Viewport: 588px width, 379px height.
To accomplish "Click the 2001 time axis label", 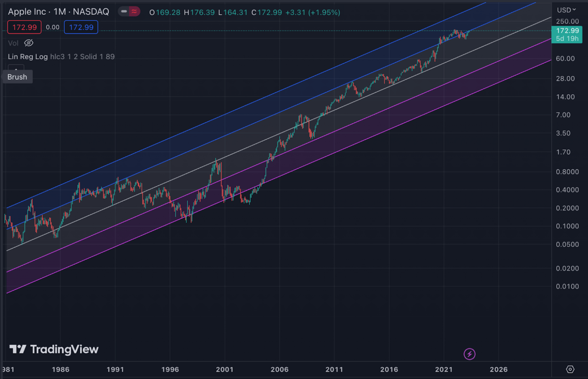I will (224, 369).
